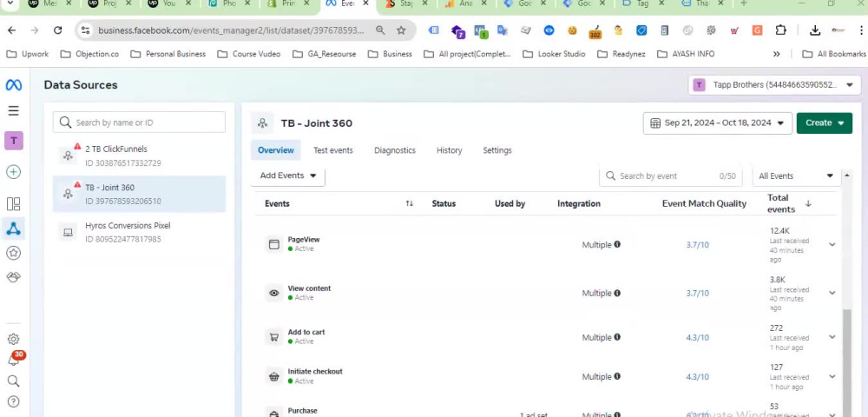The width and height of the screenshot is (868, 417).
Task: Open Custom Conversions star icon
Action: (14, 253)
